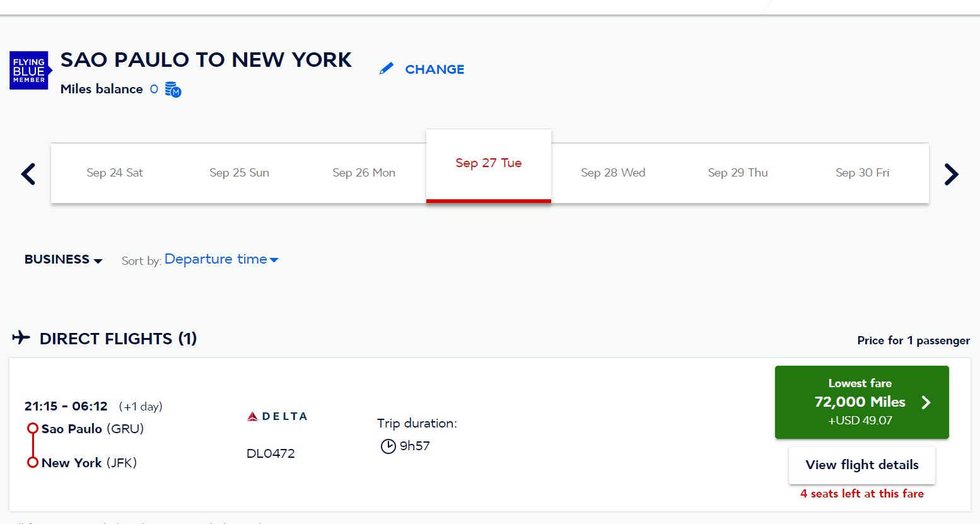Image resolution: width=980 pixels, height=524 pixels.
Task: Go to later dates with right arrow
Action: tap(951, 173)
